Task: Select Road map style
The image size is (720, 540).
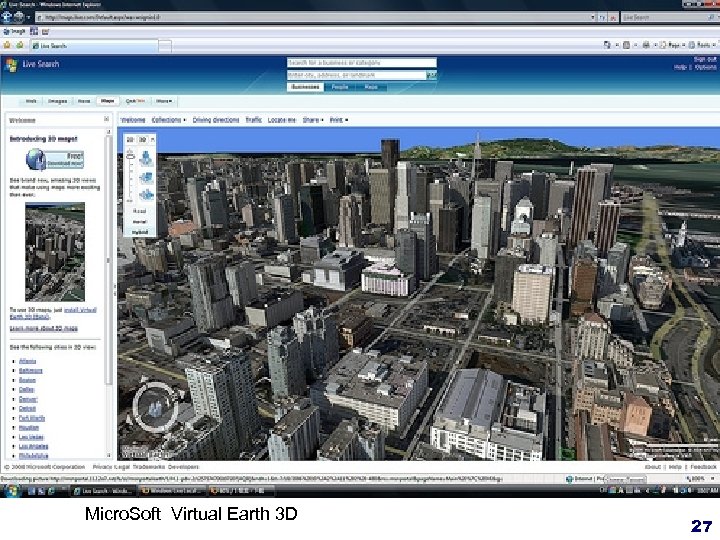Action: pos(140,211)
